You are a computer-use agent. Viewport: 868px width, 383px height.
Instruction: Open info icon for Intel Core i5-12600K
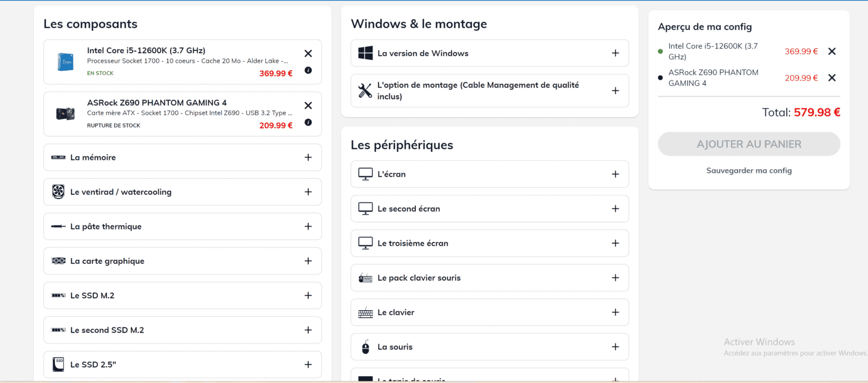tap(308, 71)
